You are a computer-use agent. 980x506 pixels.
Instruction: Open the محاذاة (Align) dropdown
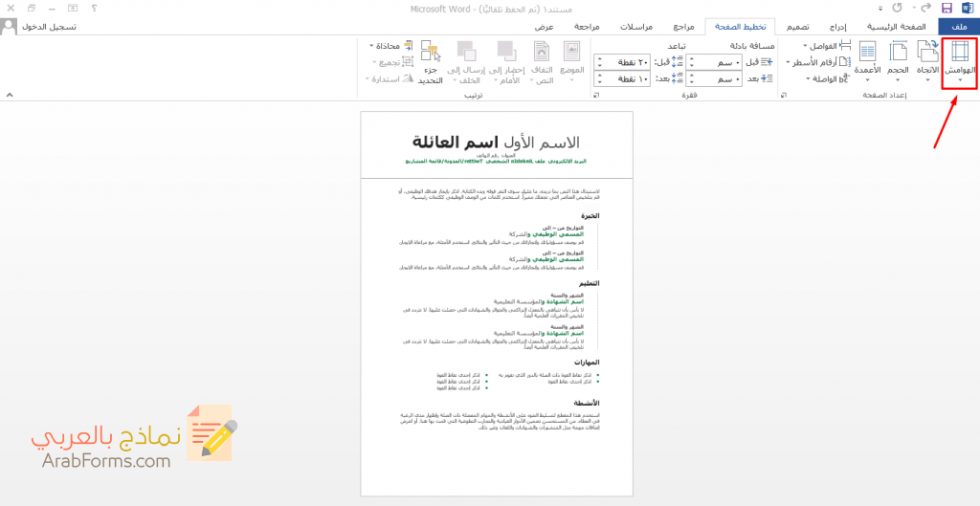tap(392, 46)
